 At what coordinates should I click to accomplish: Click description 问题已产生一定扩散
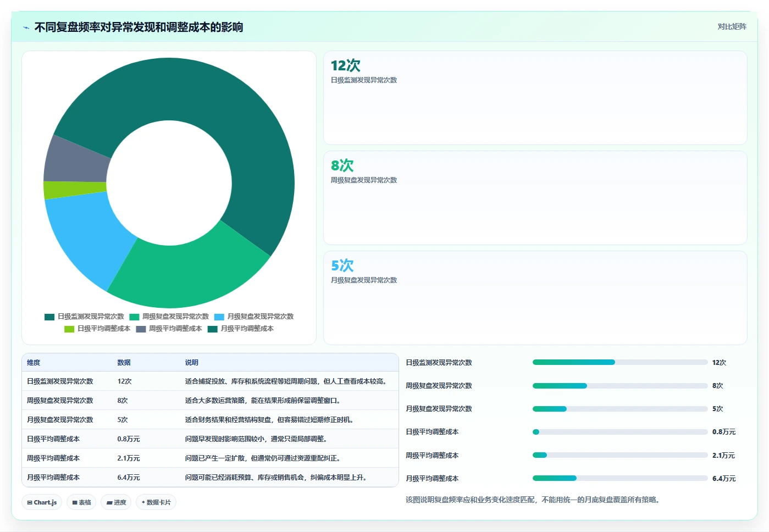pyautogui.click(x=263, y=458)
